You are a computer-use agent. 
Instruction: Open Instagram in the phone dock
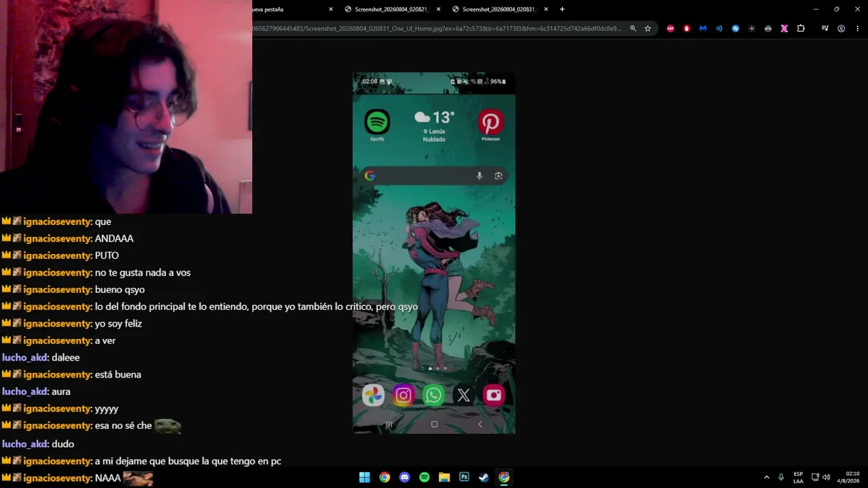(403, 395)
